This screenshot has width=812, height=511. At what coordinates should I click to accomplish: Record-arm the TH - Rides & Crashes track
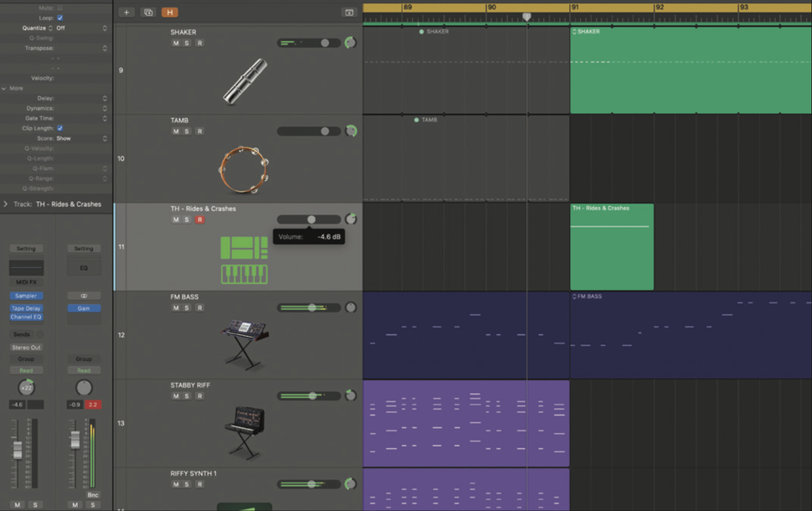[x=199, y=219]
